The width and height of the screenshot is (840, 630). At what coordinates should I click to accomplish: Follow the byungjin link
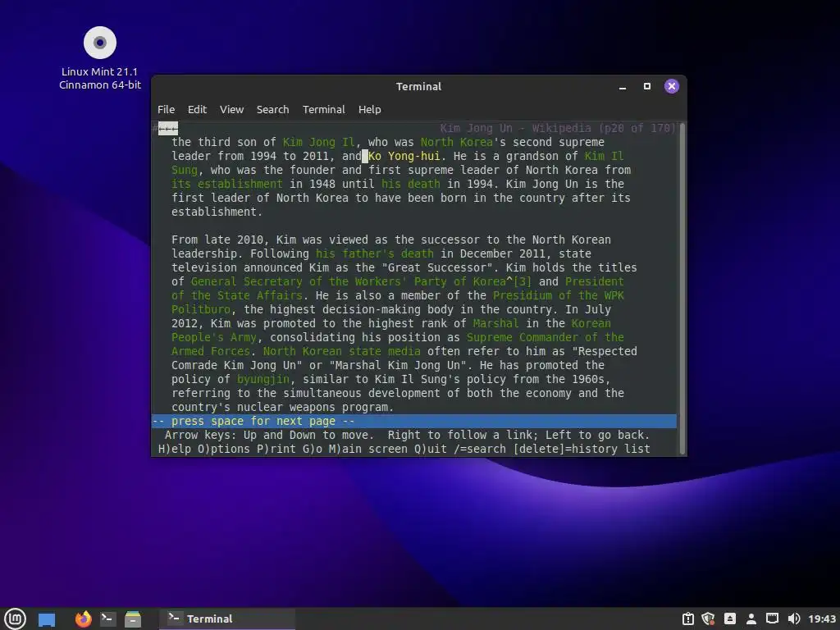(x=263, y=379)
